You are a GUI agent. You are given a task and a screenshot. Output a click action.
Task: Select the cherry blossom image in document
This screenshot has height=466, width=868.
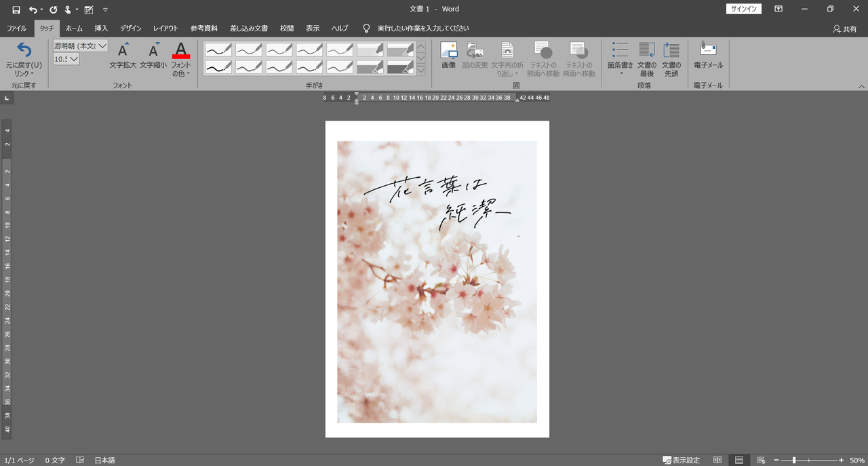click(x=437, y=281)
